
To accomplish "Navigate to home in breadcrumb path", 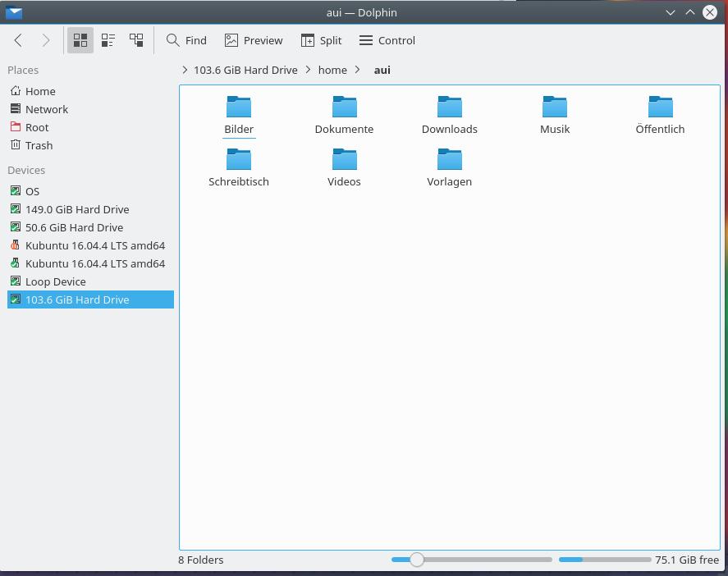I will coord(332,70).
